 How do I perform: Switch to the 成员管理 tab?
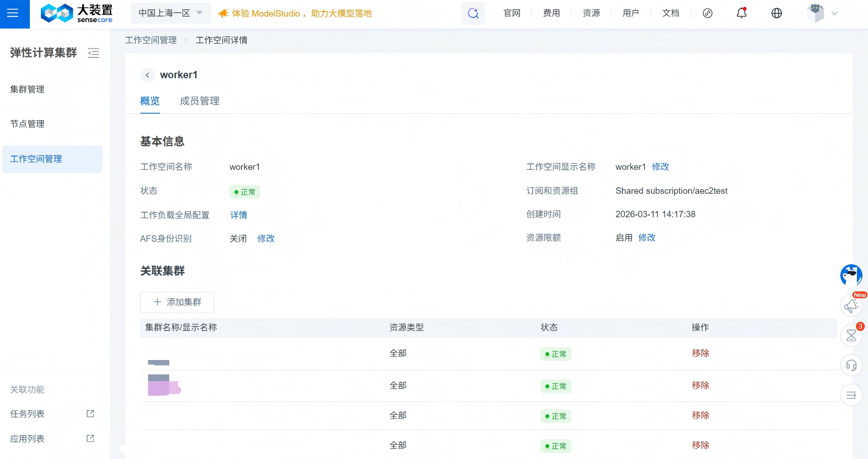pyautogui.click(x=199, y=101)
